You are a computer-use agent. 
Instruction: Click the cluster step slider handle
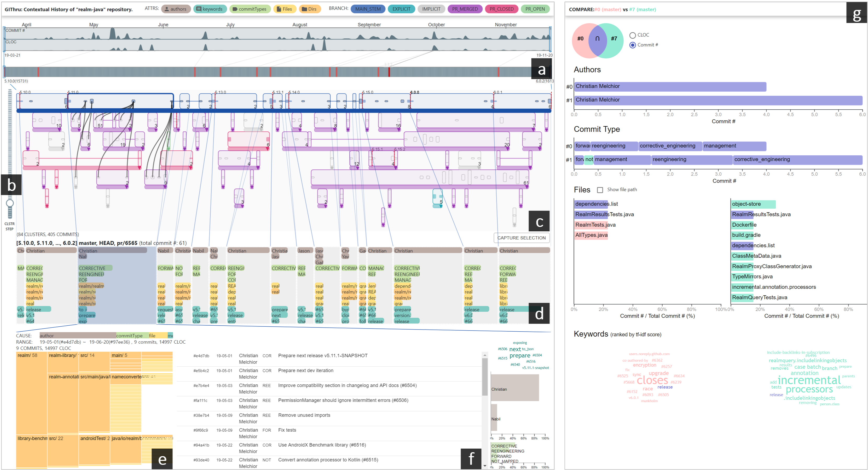tap(10, 203)
